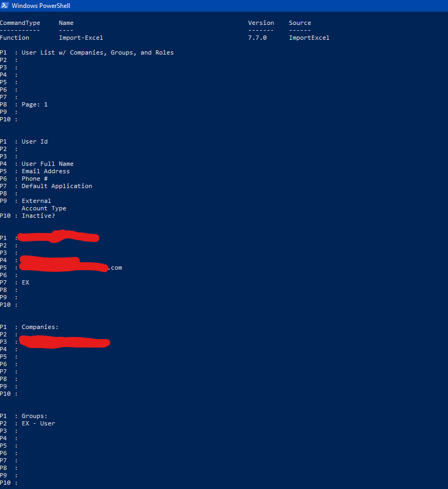
Task: Click the User Full Name field label
Action: (47, 164)
